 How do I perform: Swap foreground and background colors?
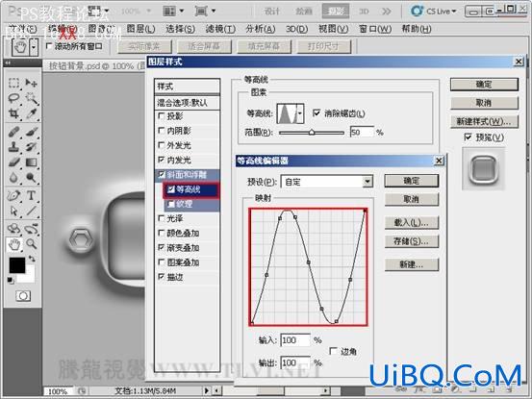[32, 259]
